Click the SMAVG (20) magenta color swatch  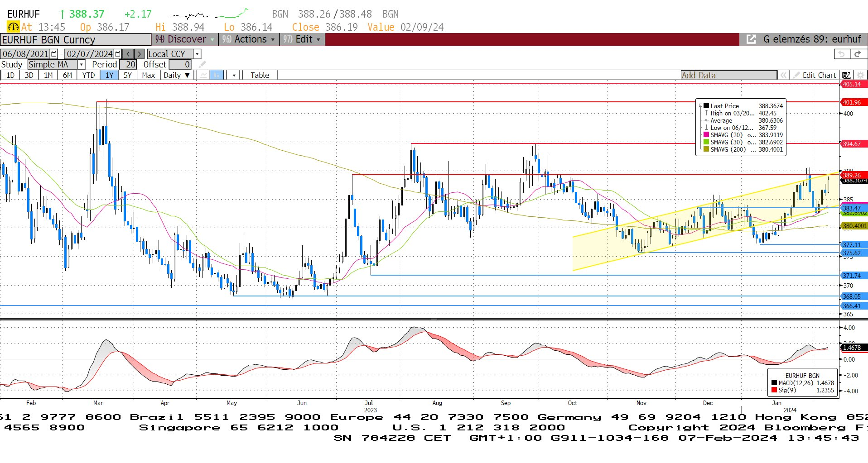tap(706, 135)
